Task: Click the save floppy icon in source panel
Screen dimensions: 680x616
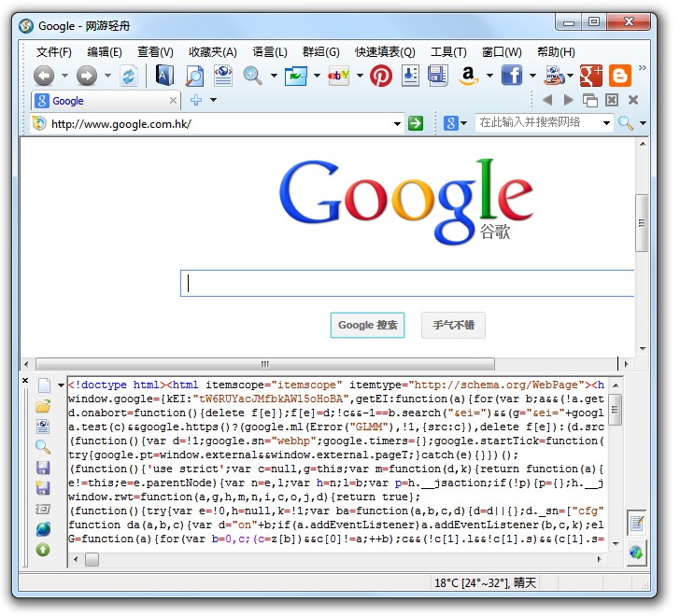Action: 43,468
